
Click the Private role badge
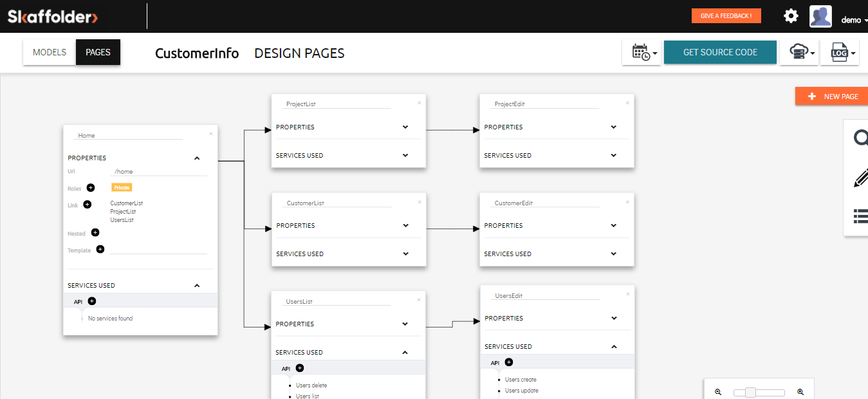point(122,187)
